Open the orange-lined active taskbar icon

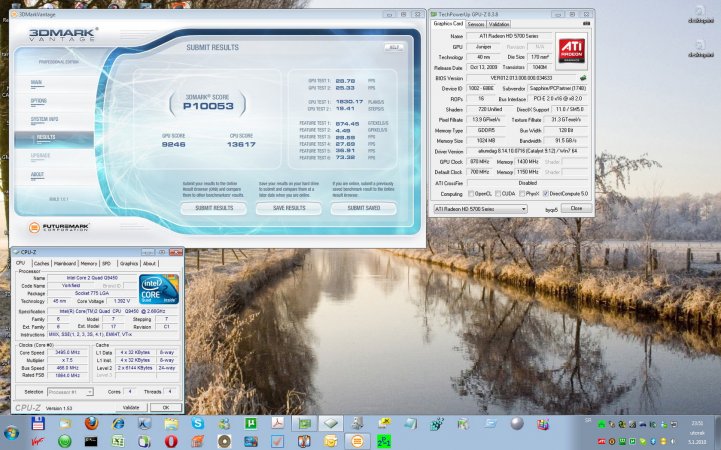(357, 442)
